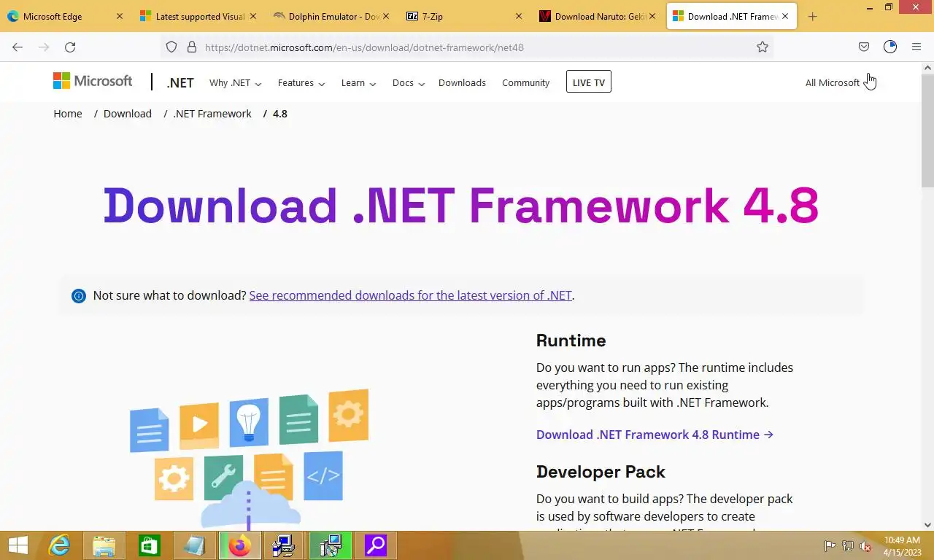The width and height of the screenshot is (934, 560).
Task: Click the site security padlock icon
Action: (x=192, y=47)
